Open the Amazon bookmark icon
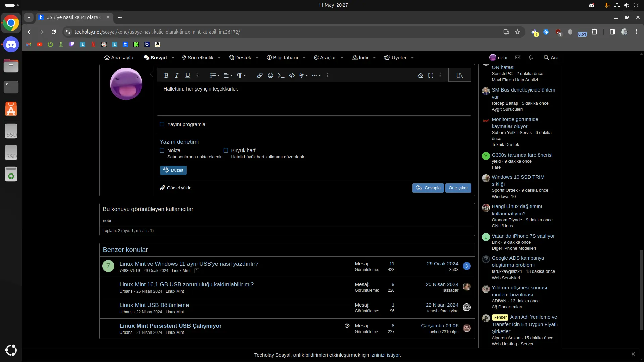This screenshot has width=644, height=362. (158, 44)
